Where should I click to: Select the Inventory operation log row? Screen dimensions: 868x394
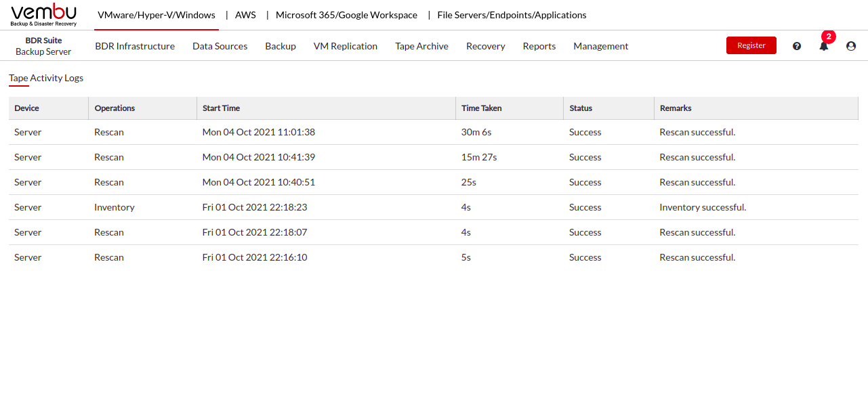point(434,207)
